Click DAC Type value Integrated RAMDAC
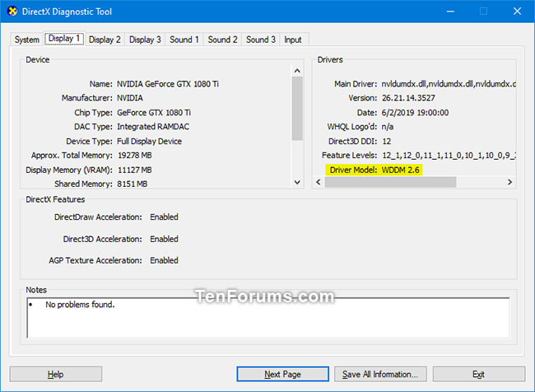The height and width of the screenshot is (392, 535). pyautogui.click(x=153, y=127)
